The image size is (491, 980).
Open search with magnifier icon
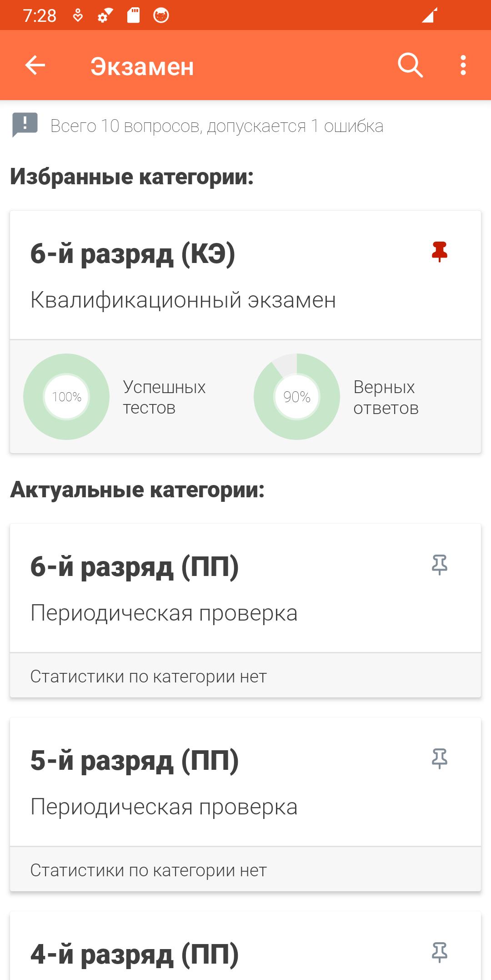[x=410, y=66]
